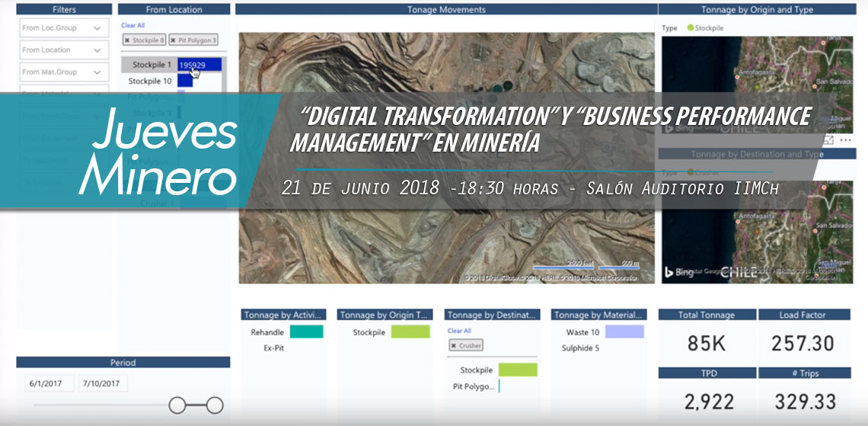The image size is (868, 426).
Task: Remove the Crusher filter chip via its x
Action: [x=453, y=346]
